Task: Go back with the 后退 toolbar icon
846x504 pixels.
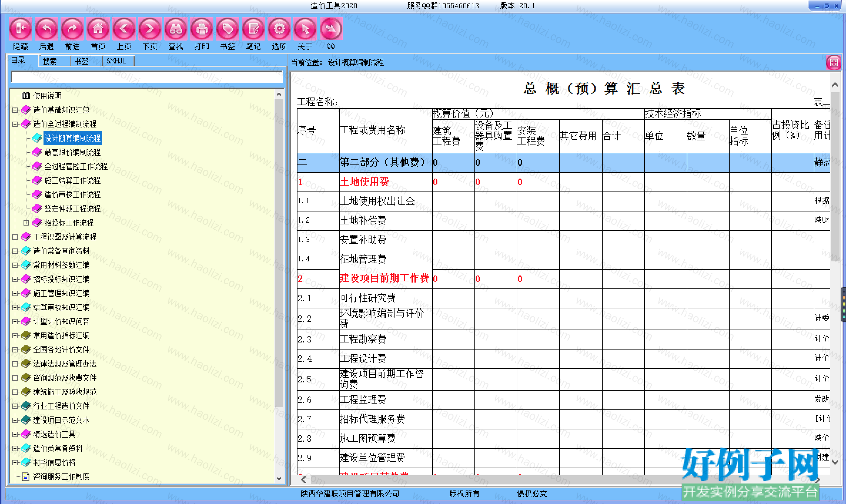Action: [x=46, y=28]
